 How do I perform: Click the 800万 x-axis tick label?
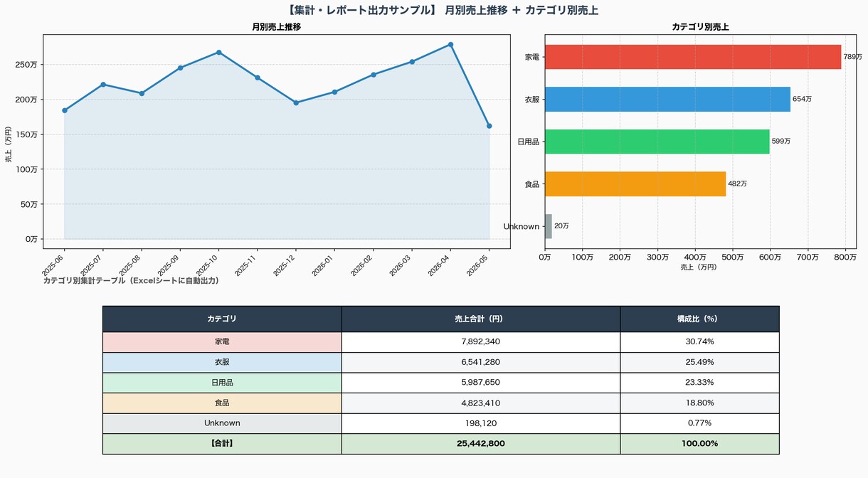click(845, 257)
